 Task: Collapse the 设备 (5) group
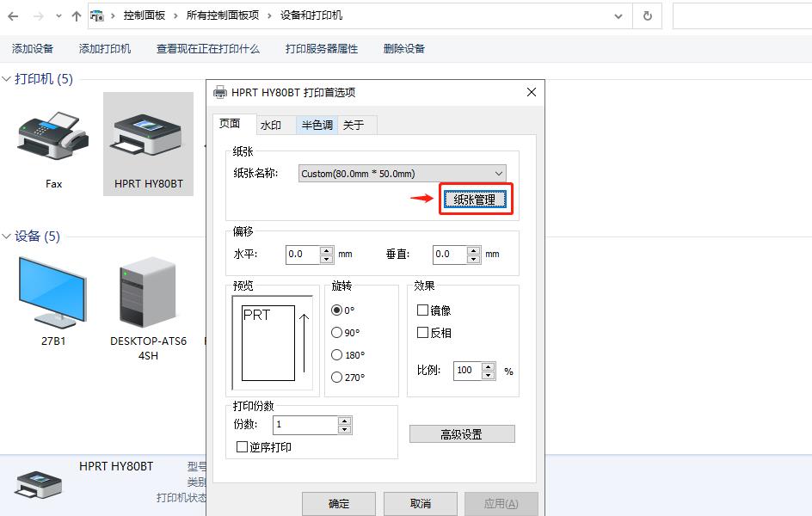coord(7,236)
